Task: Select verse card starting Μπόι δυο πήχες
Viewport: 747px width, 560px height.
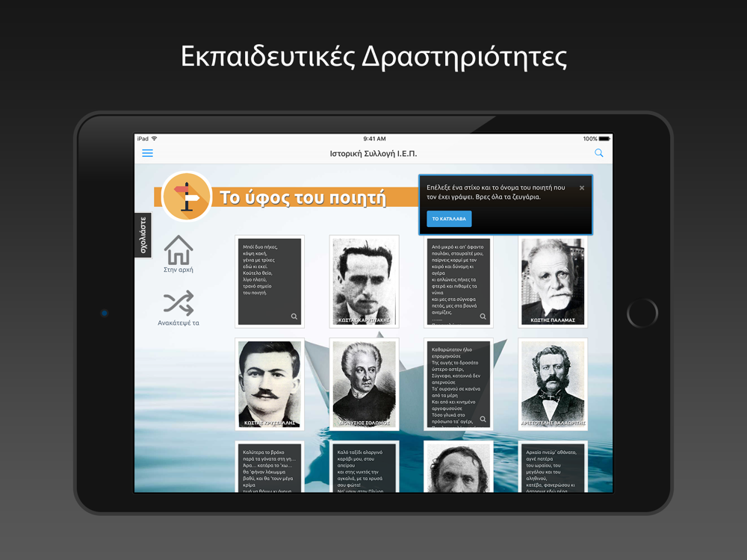Action: [x=269, y=281]
